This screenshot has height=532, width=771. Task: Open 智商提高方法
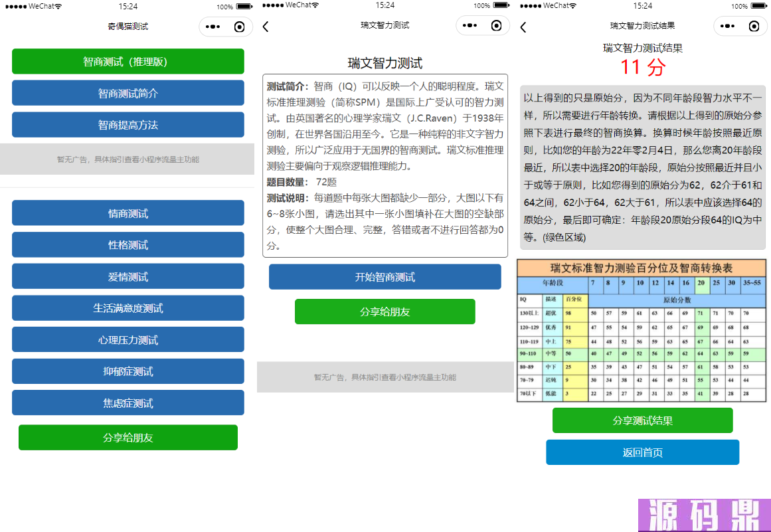pos(128,125)
